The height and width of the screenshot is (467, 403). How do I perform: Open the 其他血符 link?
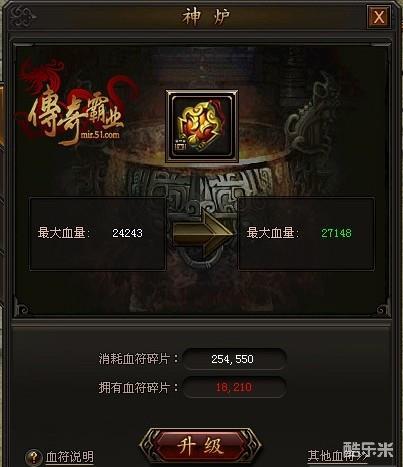(x=337, y=456)
